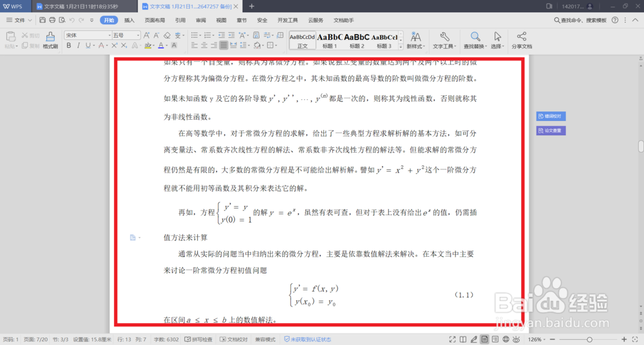644x345 pixels.
Task: Click the text highlight color button
Action: tap(147, 46)
